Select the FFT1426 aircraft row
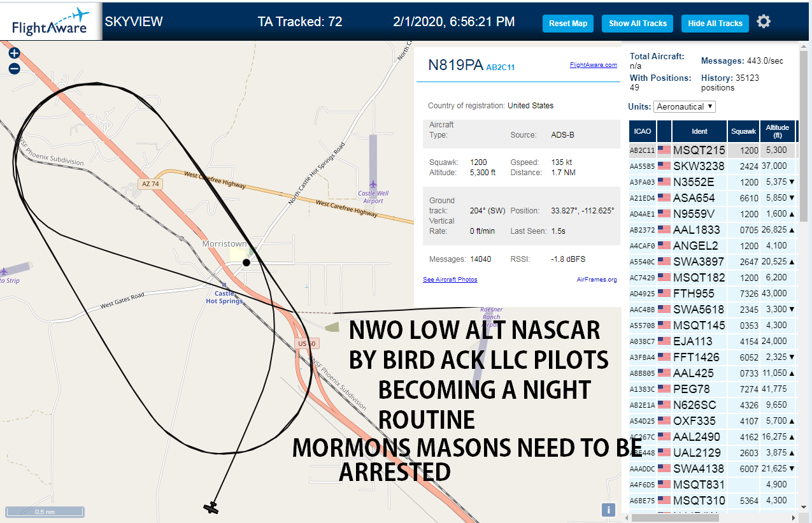The height and width of the screenshot is (523, 812). point(713,357)
